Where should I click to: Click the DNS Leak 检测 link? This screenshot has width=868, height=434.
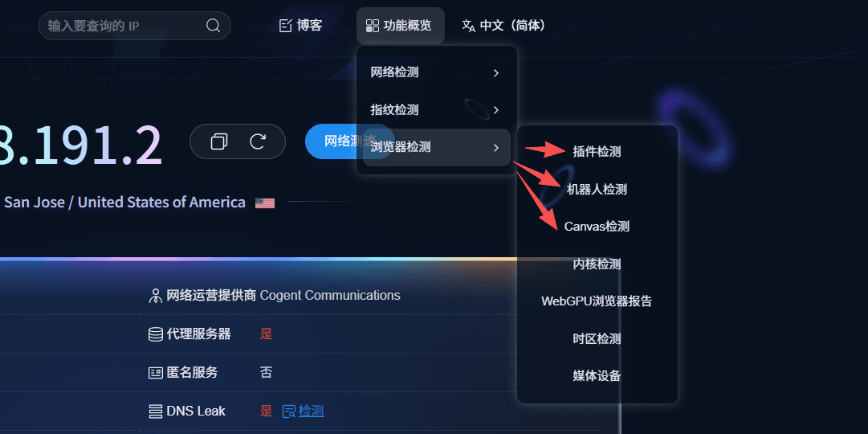click(x=311, y=411)
